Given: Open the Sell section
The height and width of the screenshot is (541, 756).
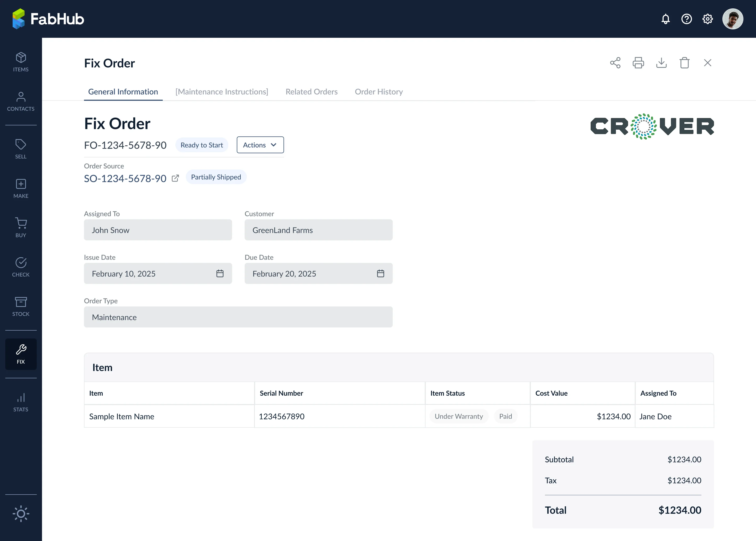Looking at the screenshot, I should (21, 149).
